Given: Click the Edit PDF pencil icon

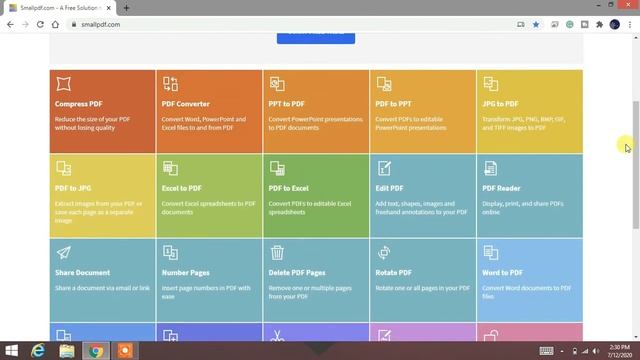Looking at the screenshot, I should coord(384,168).
